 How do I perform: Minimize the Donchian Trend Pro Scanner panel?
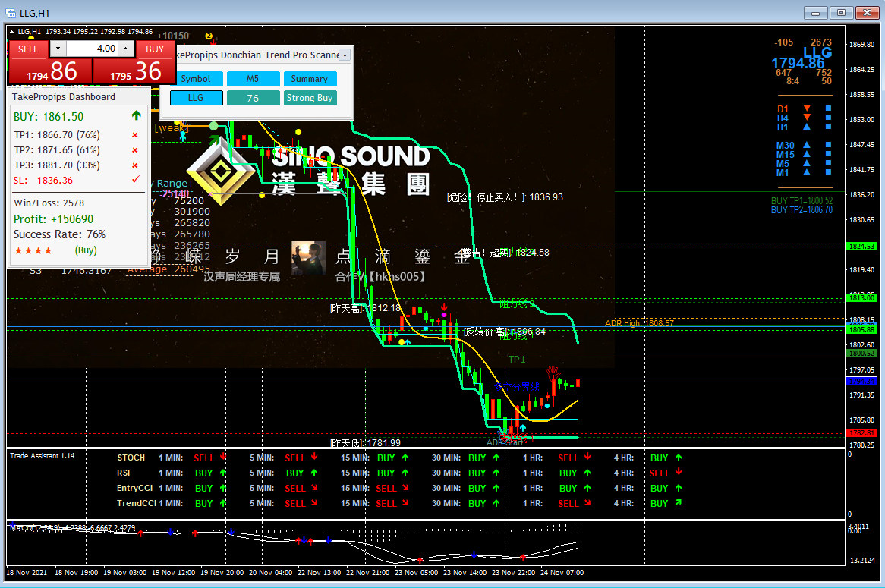[345, 55]
